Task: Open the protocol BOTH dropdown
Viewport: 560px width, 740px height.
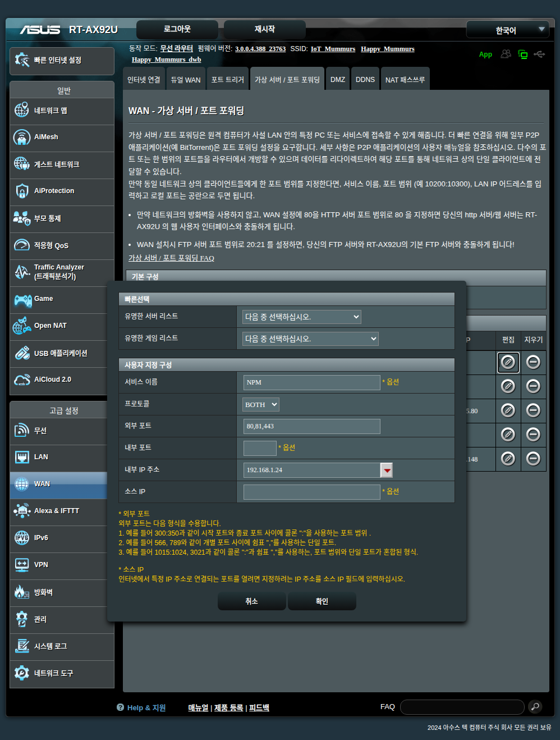Action: pyautogui.click(x=261, y=404)
